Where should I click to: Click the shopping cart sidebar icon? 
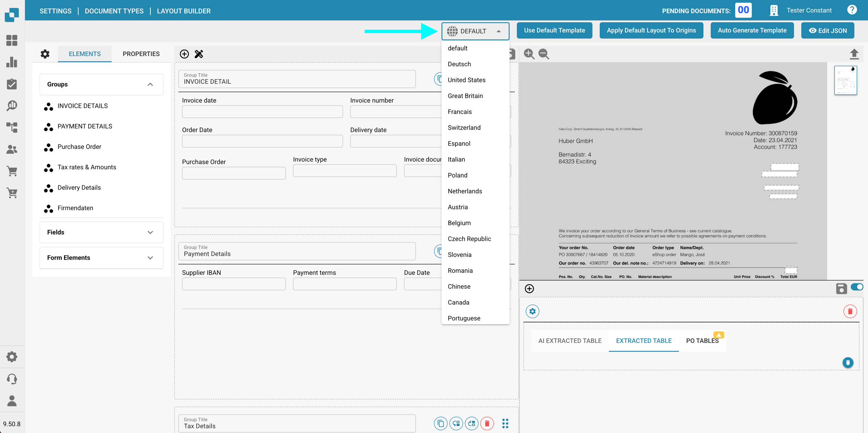[12, 171]
